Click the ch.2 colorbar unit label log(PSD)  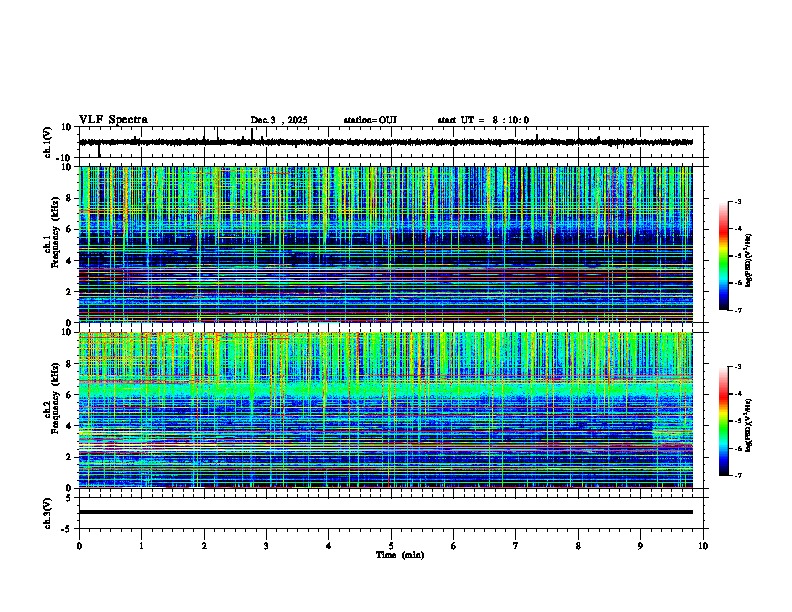[x=749, y=425]
